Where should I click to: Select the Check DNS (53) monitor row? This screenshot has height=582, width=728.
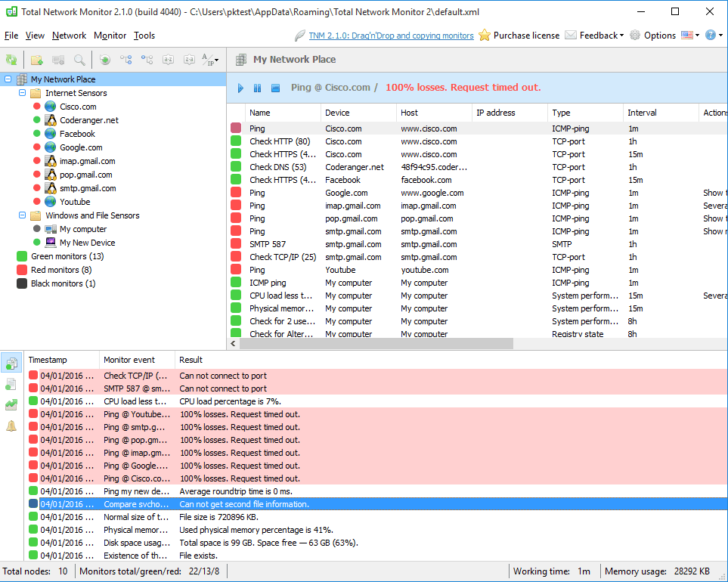[x=477, y=167]
